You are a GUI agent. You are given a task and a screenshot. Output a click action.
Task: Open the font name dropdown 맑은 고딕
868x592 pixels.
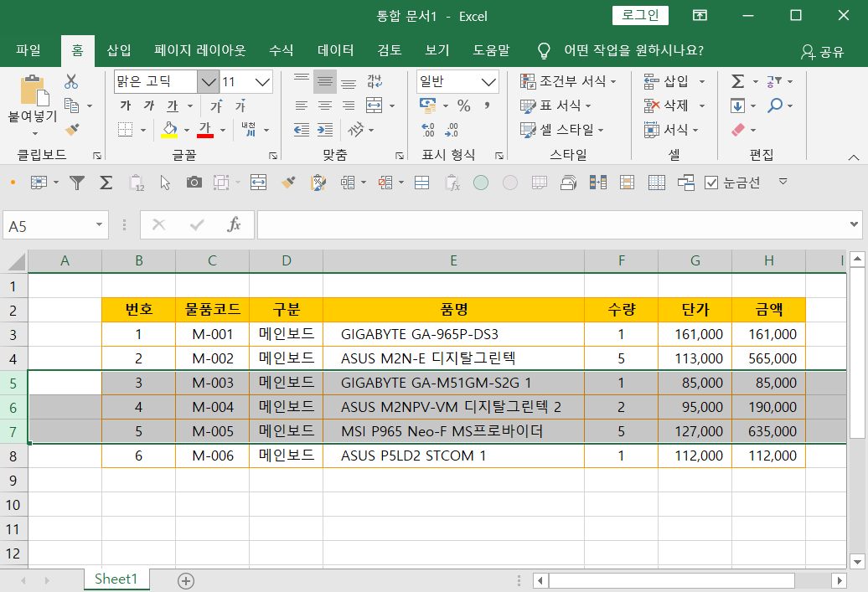tap(208, 82)
